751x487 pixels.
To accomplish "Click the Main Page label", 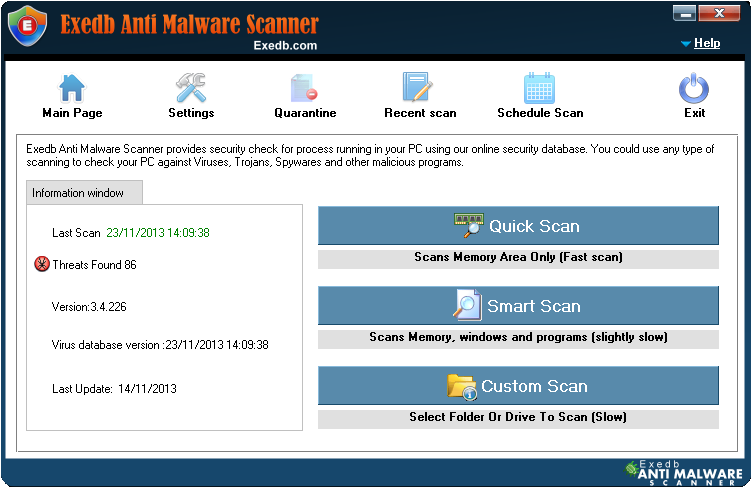I will point(72,113).
